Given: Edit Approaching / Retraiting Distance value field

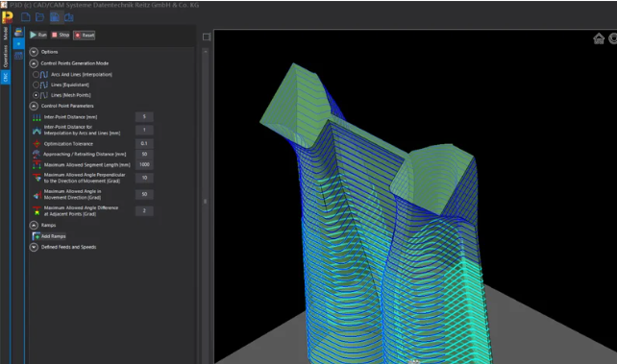Looking at the screenshot, I should pos(144,154).
